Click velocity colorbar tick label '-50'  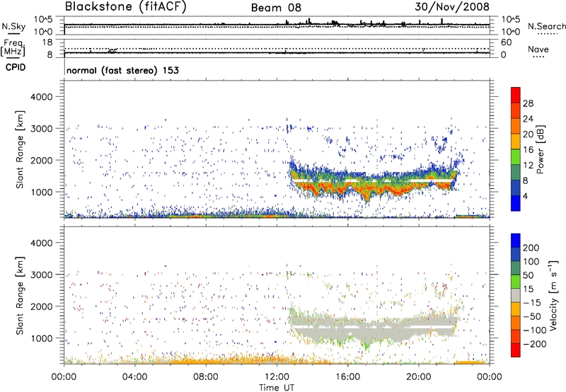[532, 316]
